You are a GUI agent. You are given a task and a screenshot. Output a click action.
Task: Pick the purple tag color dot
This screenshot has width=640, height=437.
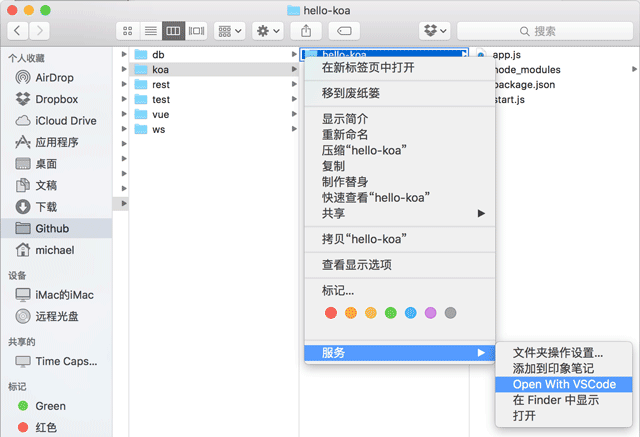[x=431, y=313]
